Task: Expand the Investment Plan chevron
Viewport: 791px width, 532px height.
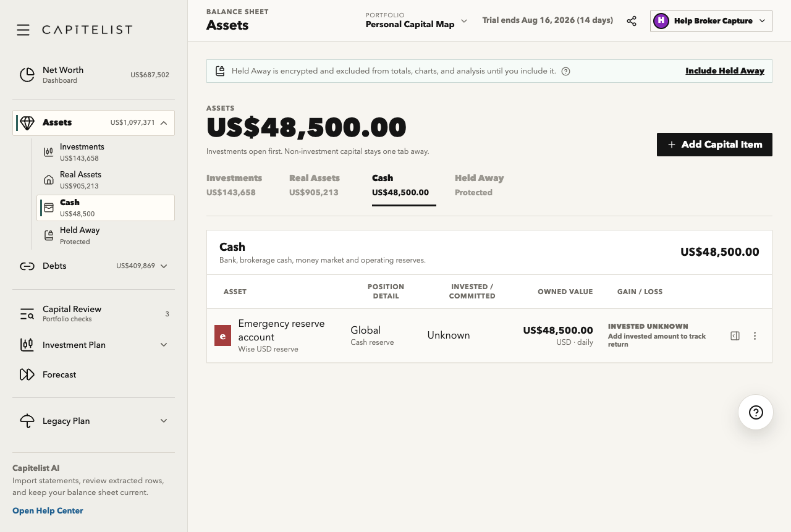Action: (x=164, y=345)
